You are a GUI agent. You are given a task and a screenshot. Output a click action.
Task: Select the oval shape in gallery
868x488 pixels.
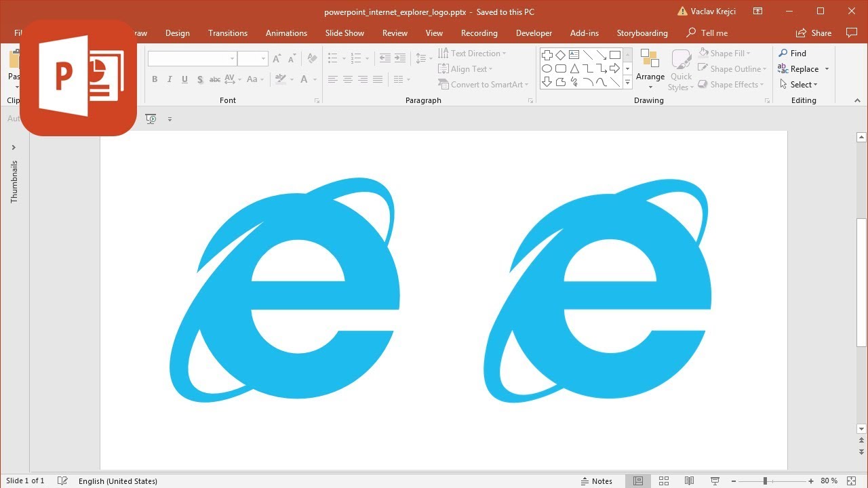tap(547, 68)
